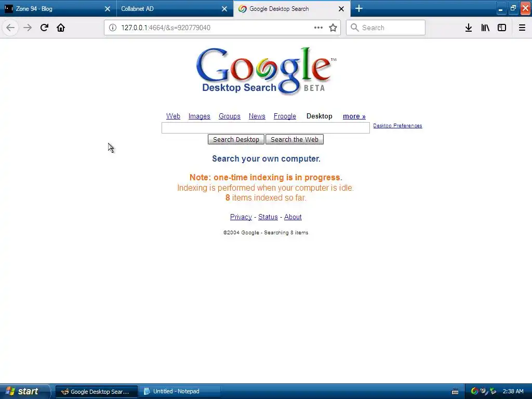Open the browser home page
The width and height of the screenshot is (532, 399).
61,28
